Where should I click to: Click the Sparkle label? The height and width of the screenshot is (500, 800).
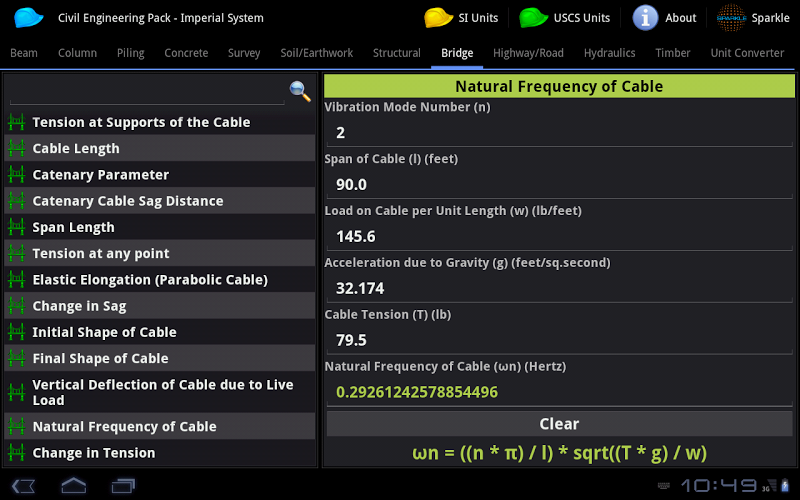tap(770, 18)
